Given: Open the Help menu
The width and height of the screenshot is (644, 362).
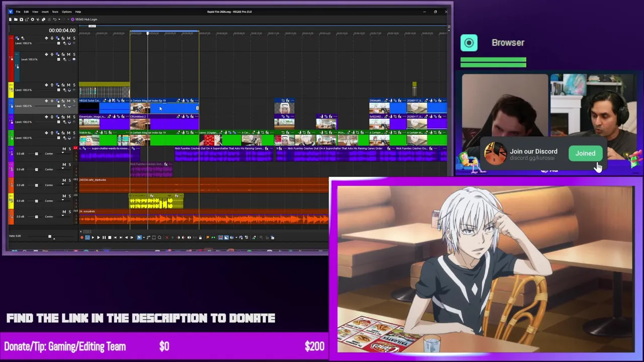Looking at the screenshot, I should tap(78, 12).
